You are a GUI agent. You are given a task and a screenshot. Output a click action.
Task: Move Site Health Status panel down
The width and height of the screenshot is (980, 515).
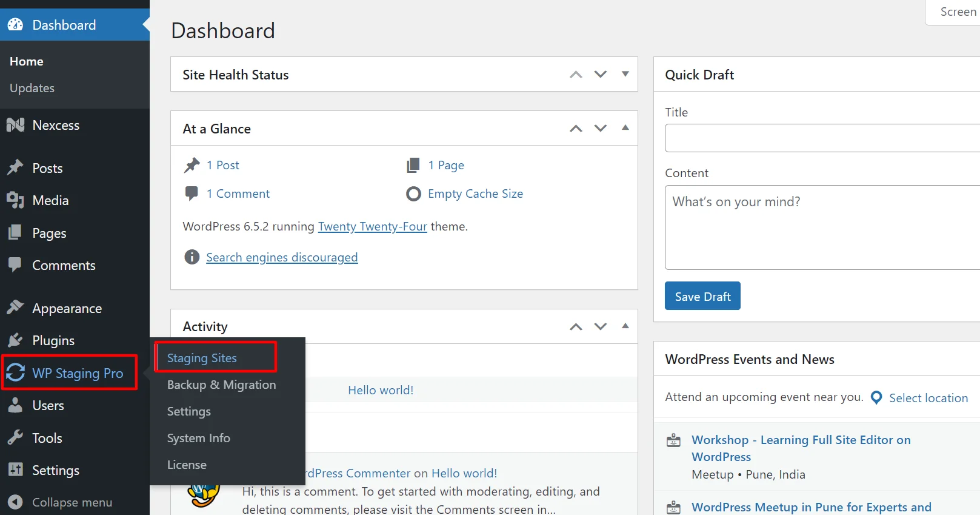tap(600, 75)
